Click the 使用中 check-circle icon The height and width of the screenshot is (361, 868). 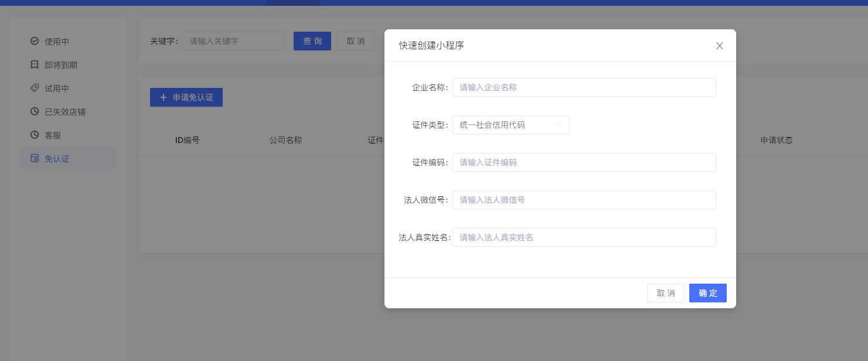pos(35,41)
